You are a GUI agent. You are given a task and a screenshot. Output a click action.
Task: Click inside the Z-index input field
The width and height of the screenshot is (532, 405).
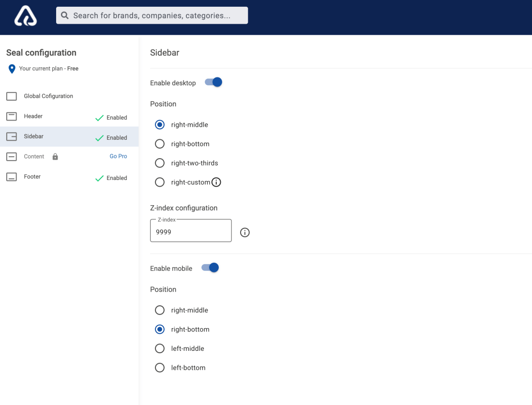190,231
